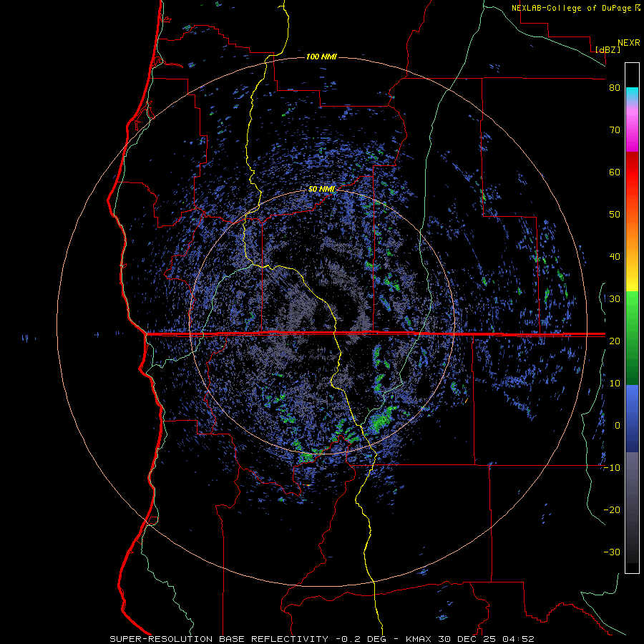644x644 pixels.
Task: Click the -20 value on the dBZ scale
Action: pos(612,510)
